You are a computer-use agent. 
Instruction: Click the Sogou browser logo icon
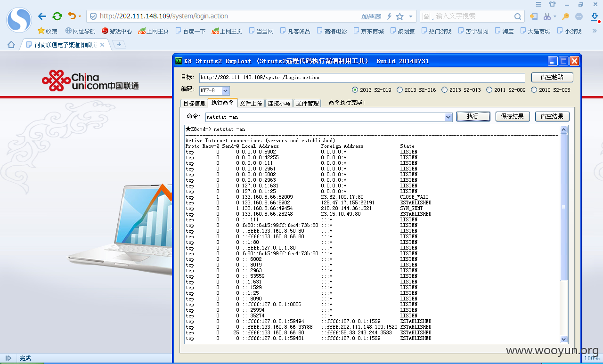tap(19, 19)
